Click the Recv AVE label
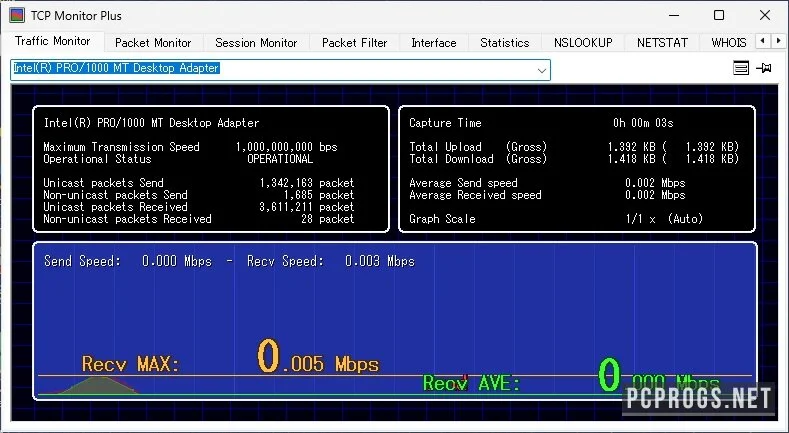Screen dimensions: 789x433 (x=471, y=383)
